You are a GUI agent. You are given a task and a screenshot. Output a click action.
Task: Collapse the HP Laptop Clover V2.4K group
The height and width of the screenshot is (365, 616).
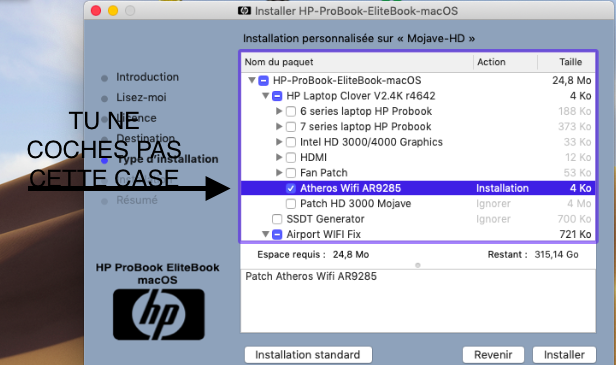tap(266, 95)
